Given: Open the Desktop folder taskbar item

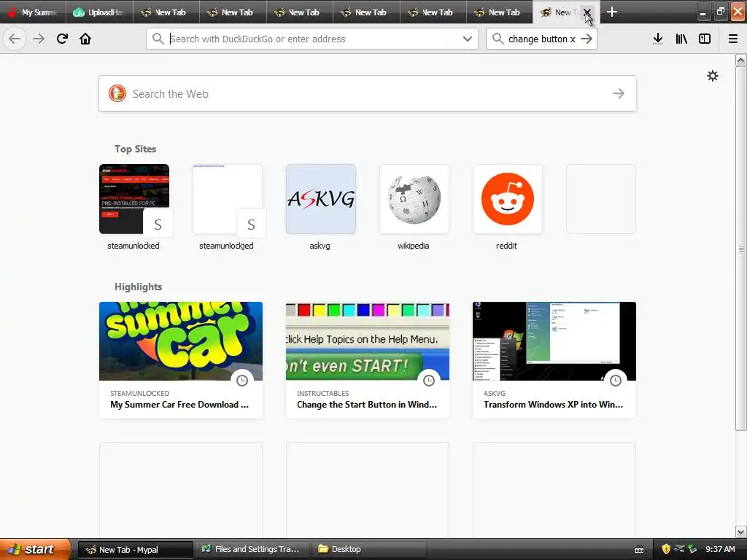Looking at the screenshot, I should (368, 550).
